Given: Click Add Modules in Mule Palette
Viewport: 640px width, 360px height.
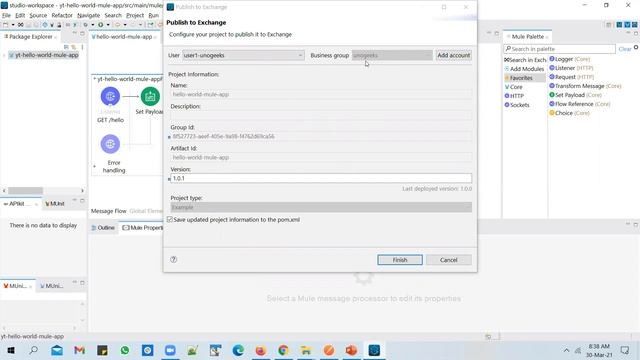Looking at the screenshot, I should tap(524, 69).
